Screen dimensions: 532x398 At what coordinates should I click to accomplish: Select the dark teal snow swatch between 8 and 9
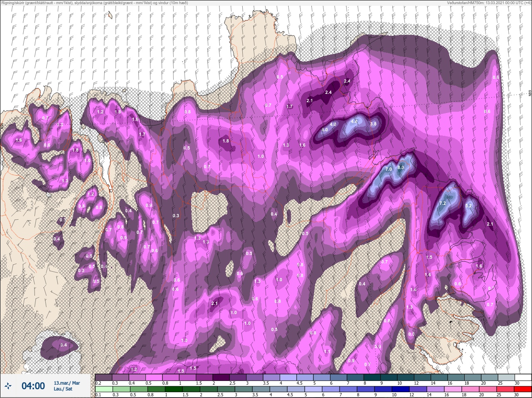coord(372,377)
